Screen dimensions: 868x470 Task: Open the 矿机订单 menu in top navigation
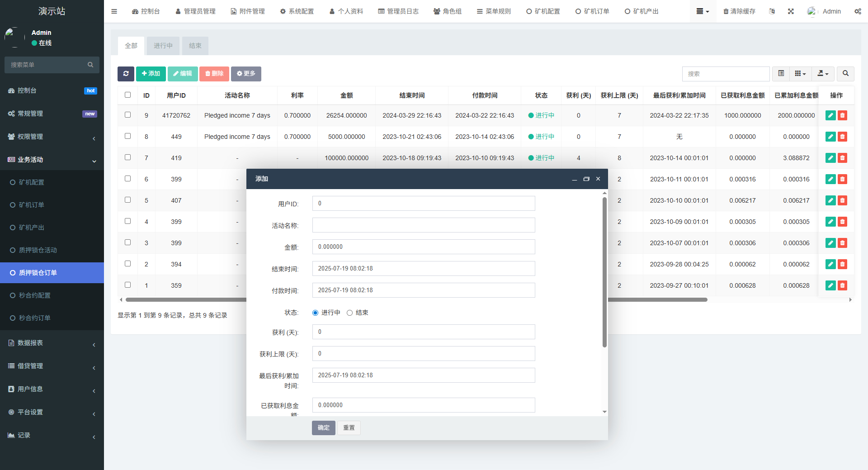(x=593, y=11)
